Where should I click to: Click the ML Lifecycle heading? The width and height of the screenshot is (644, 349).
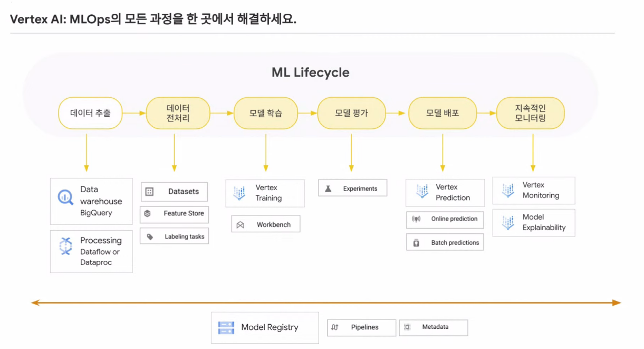[310, 72]
